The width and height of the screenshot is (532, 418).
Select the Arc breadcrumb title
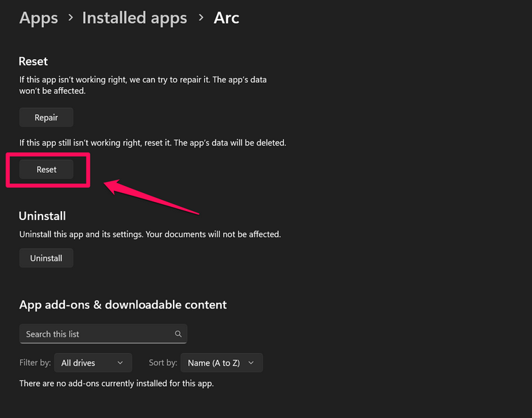coord(227,18)
